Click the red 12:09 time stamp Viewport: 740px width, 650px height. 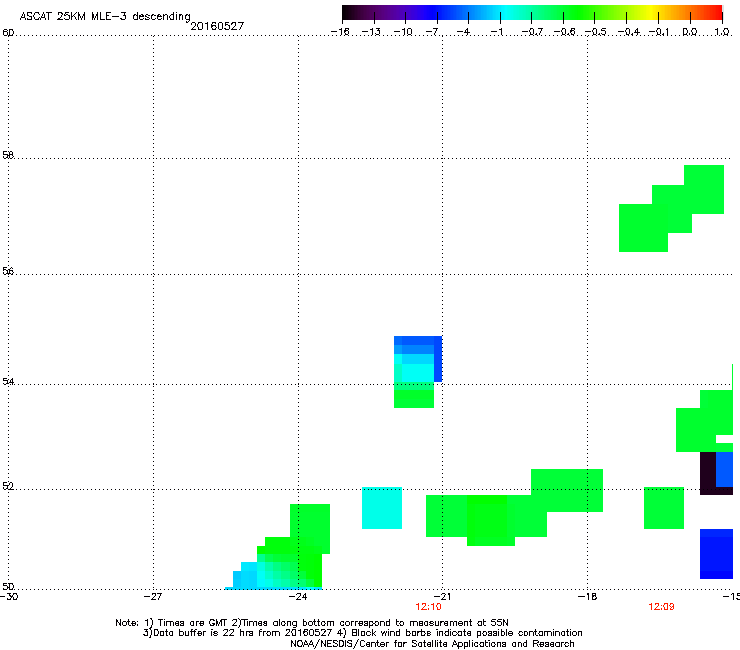click(661, 607)
